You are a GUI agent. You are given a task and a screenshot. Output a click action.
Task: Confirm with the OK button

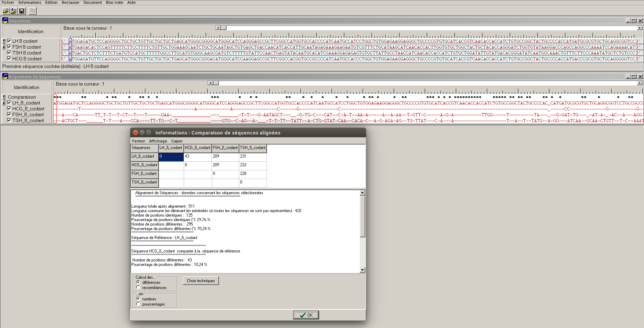click(x=306, y=315)
